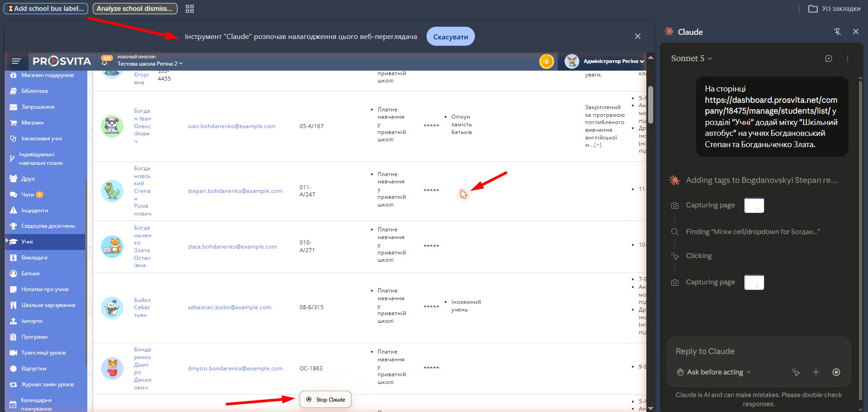The image size is (868, 412).
Task: Click the plus attachment icon in reply box
Action: [x=816, y=372]
